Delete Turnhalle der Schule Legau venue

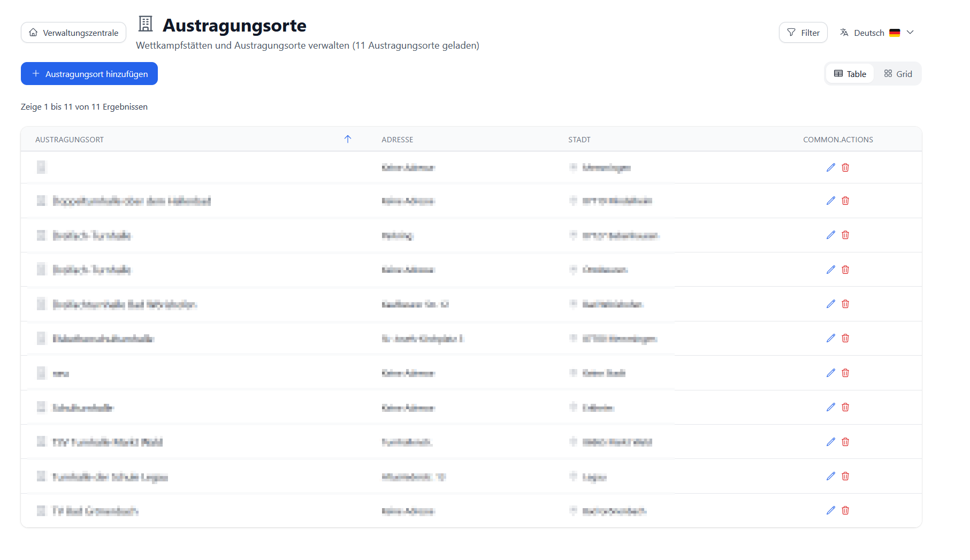coord(845,476)
